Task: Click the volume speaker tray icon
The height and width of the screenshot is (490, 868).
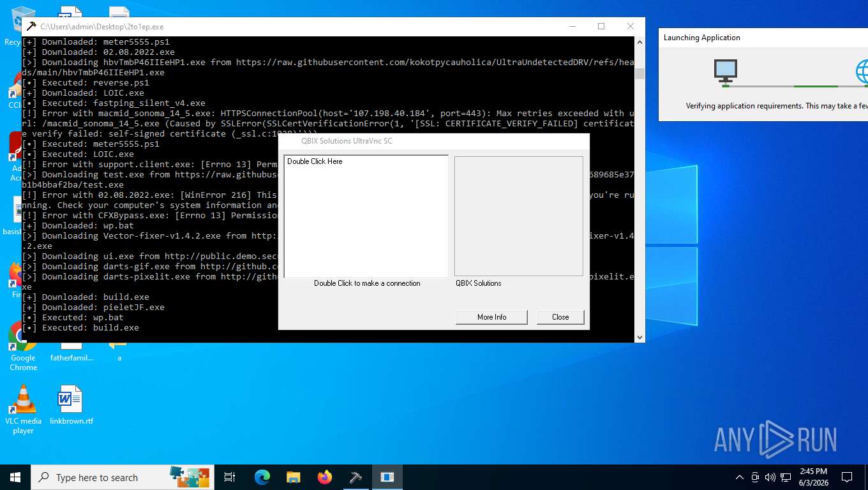Action: coord(770,477)
